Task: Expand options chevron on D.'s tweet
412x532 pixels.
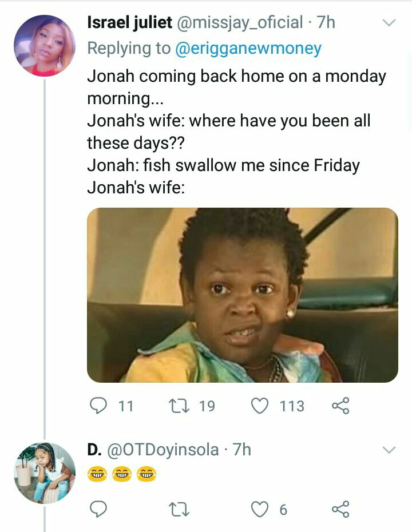Action: pos(389,450)
